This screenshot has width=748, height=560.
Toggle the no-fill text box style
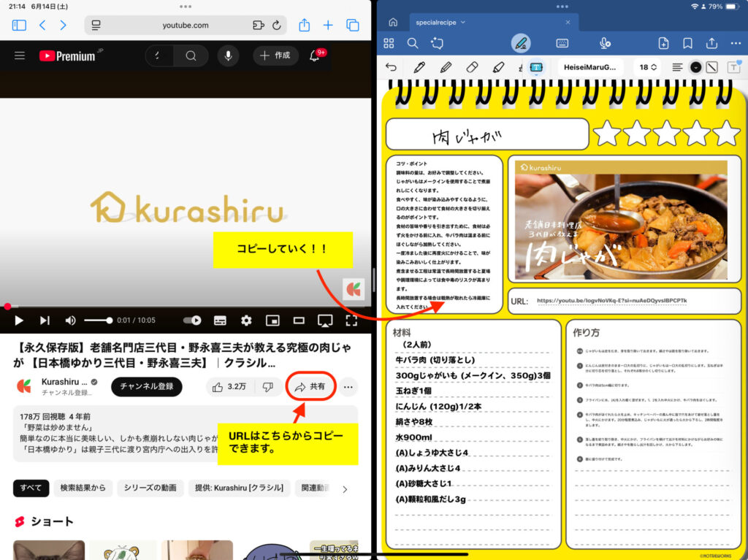711,67
